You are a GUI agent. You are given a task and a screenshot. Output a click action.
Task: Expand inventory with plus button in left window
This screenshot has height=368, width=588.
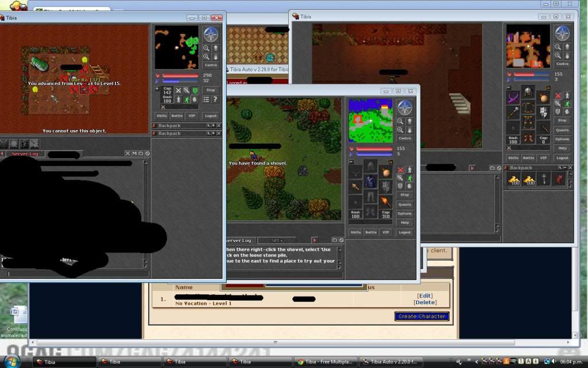(x=157, y=89)
